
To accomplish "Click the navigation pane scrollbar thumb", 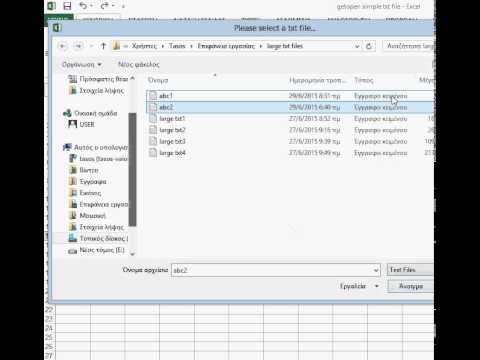I will [132, 170].
